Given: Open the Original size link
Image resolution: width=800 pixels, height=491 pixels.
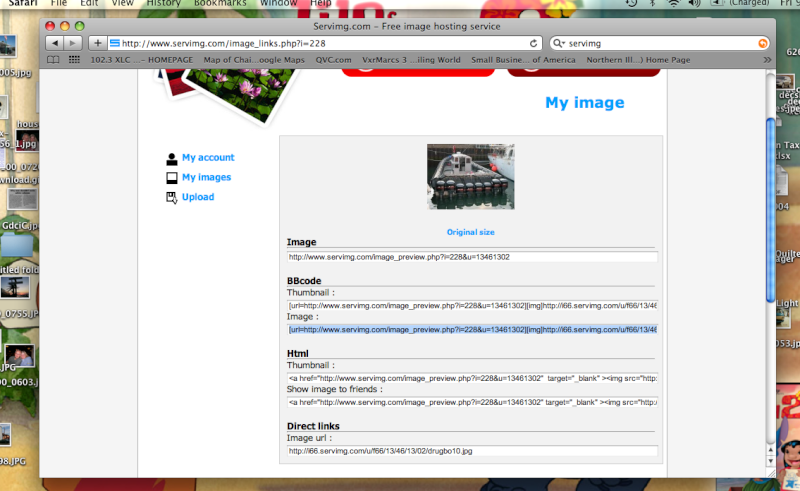Looking at the screenshot, I should [x=470, y=232].
